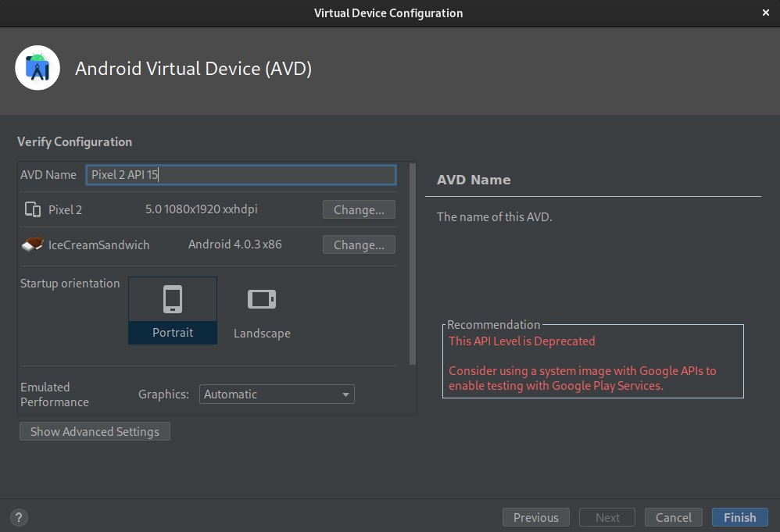Click the configuration panel vertical scrollbar
Screen dimensions: 780x532
413,264
